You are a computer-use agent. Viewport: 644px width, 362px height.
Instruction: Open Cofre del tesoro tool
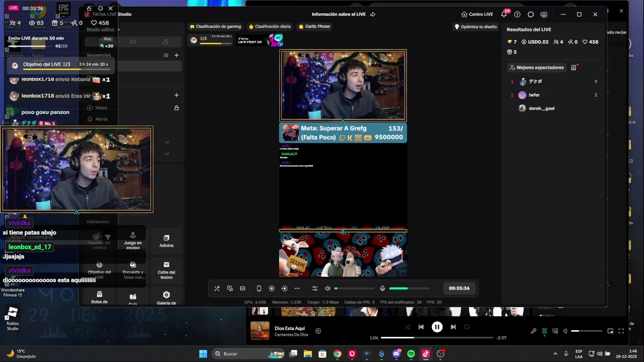click(167, 270)
